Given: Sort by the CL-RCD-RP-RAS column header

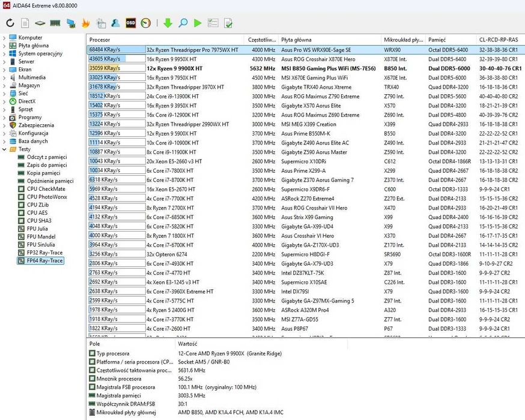Looking at the screenshot, I should click(500, 40).
